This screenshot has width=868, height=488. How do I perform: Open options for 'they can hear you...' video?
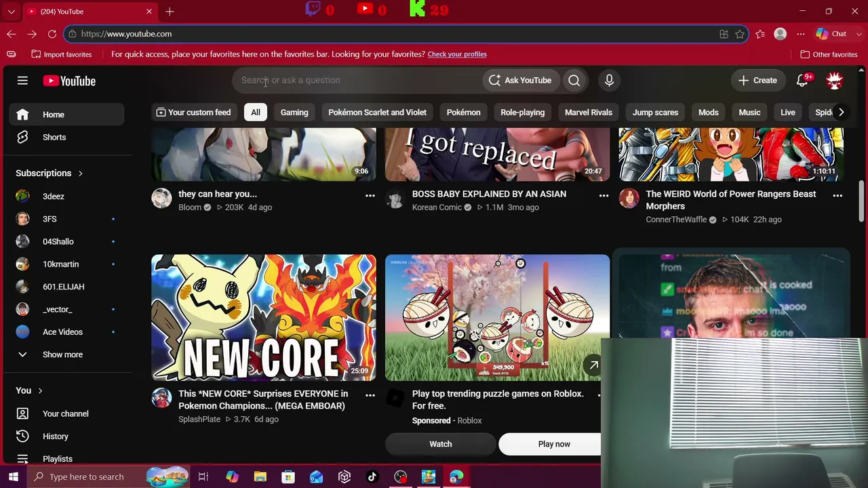(370, 195)
